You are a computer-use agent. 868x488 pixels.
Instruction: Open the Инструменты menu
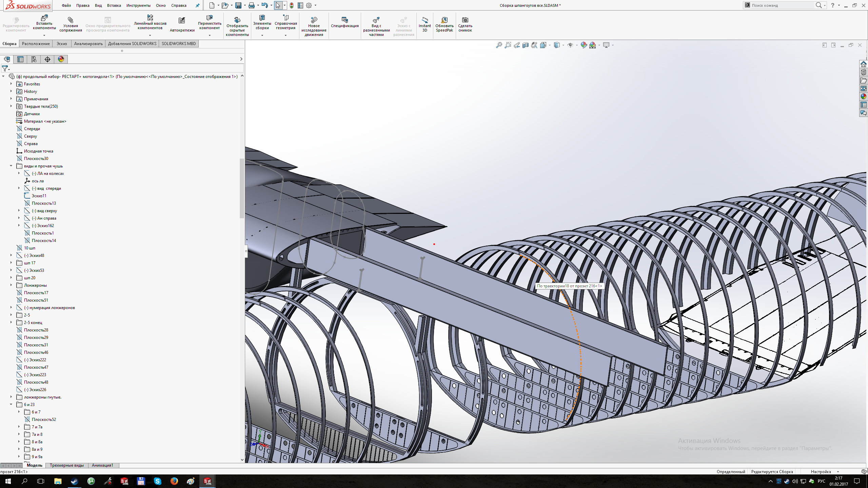click(x=138, y=5)
